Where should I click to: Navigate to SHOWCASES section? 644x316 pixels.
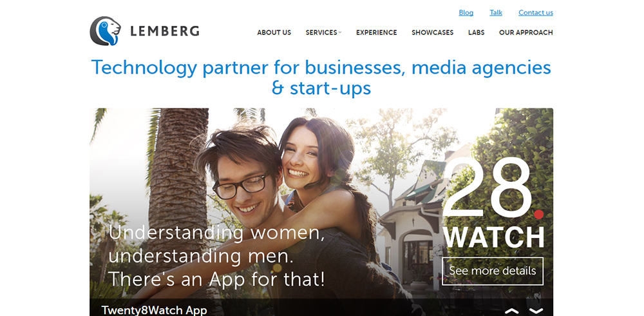coord(433,32)
